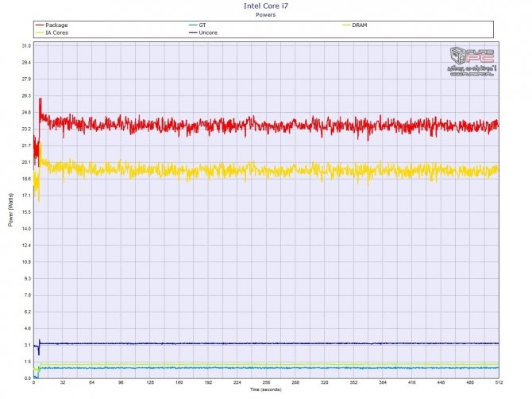The image size is (532, 399).
Task: Click the 9.3 value on the Y axis
Action: (x=28, y=279)
